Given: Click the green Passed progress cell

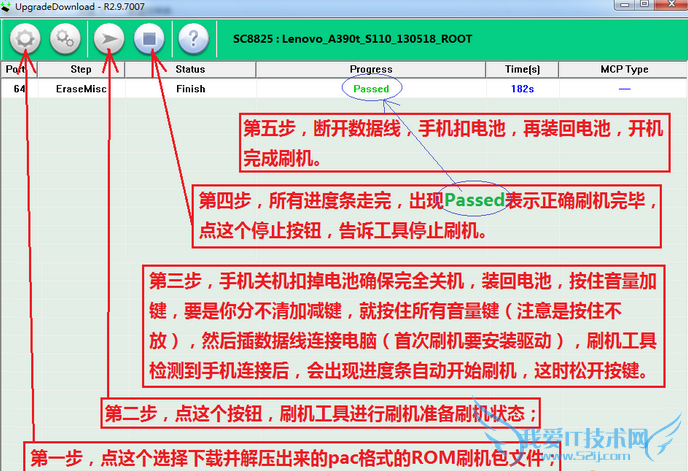Looking at the screenshot, I should pos(371,89).
